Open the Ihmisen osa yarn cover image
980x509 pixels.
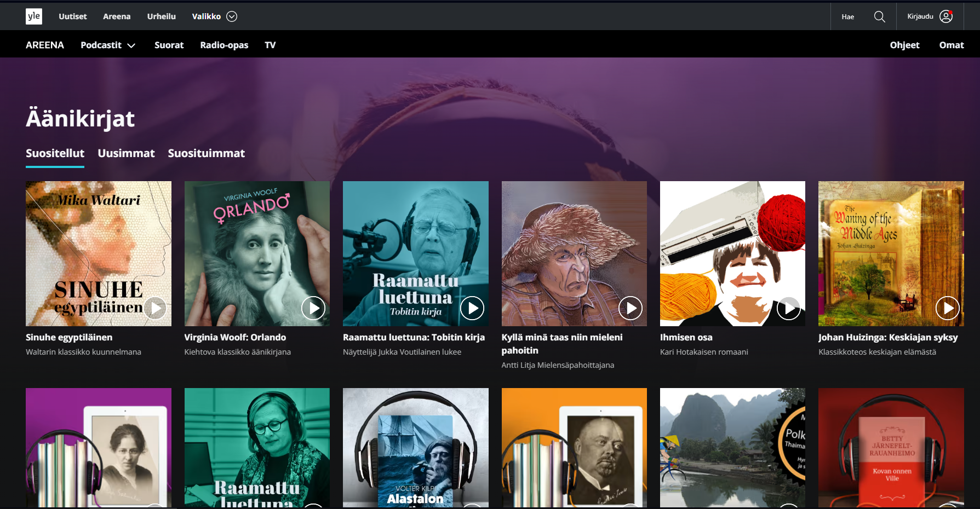[x=732, y=253]
